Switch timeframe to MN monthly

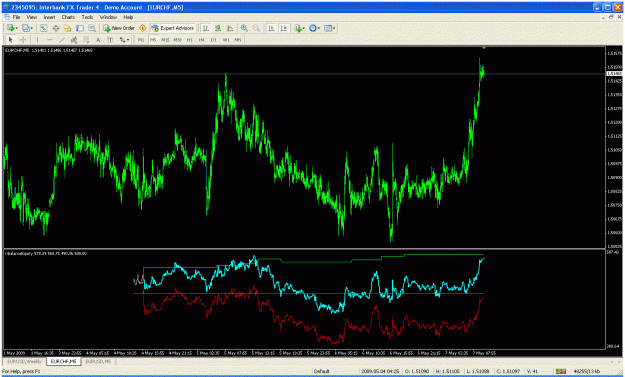coord(238,39)
